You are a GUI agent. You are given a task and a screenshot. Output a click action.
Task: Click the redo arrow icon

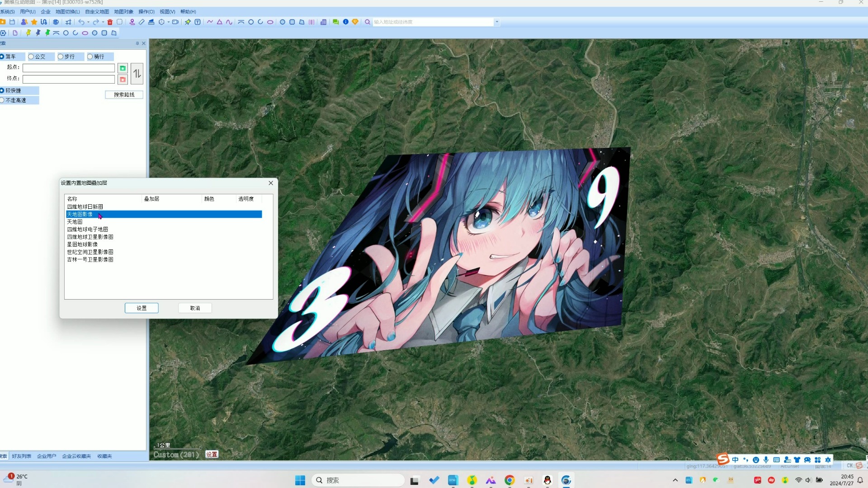[96, 22]
